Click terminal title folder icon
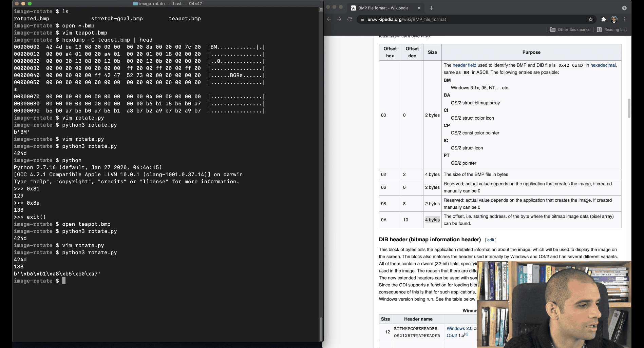Viewport: 644px width, 348px height. pyautogui.click(x=135, y=4)
